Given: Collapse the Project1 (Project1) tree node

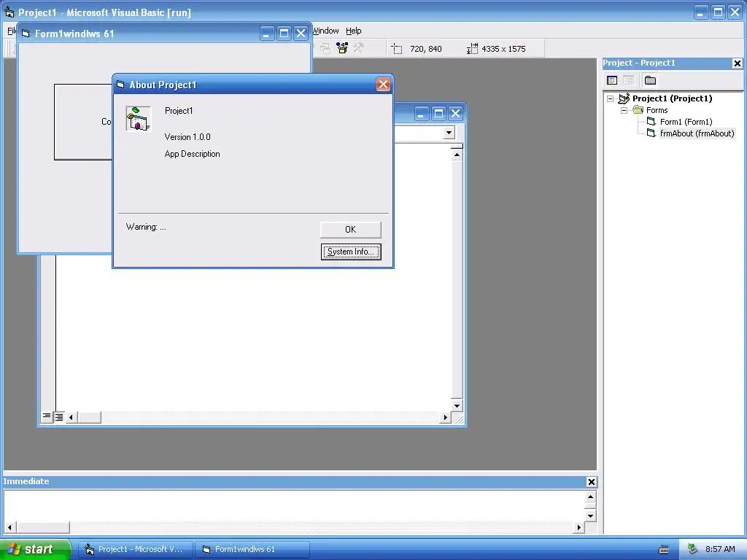Looking at the screenshot, I should (611, 98).
